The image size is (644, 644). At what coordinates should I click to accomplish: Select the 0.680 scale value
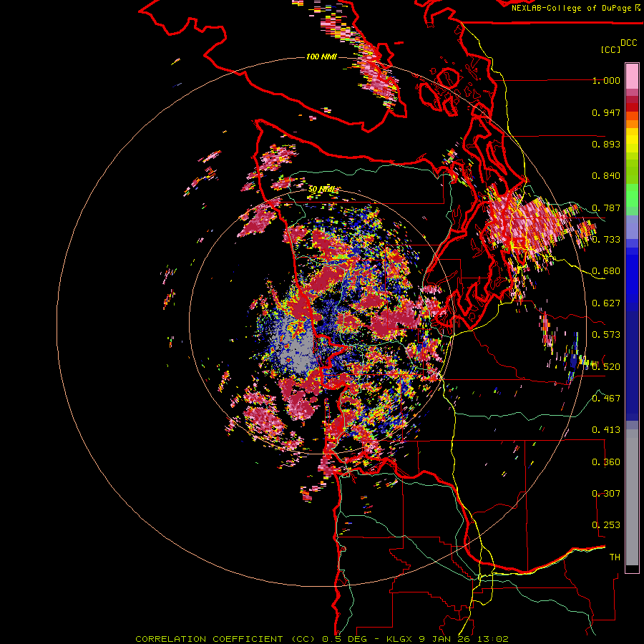[x=606, y=271]
